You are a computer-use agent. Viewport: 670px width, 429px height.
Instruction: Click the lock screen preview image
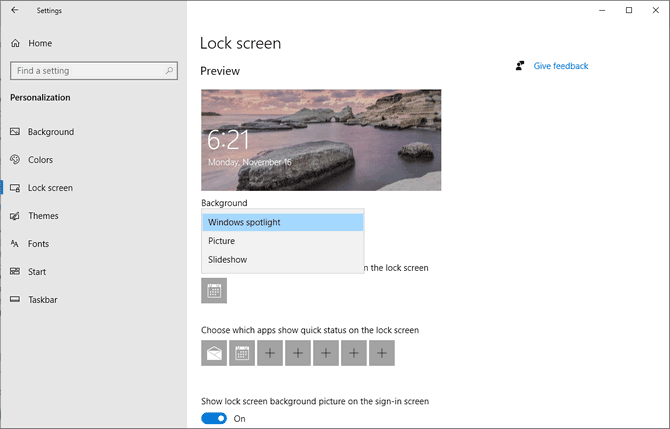(x=321, y=140)
